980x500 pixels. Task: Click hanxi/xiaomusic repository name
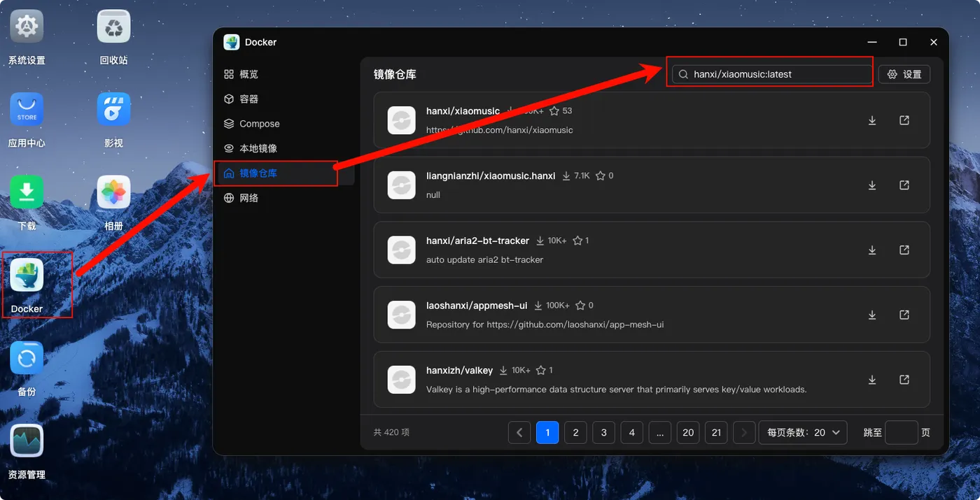point(463,111)
